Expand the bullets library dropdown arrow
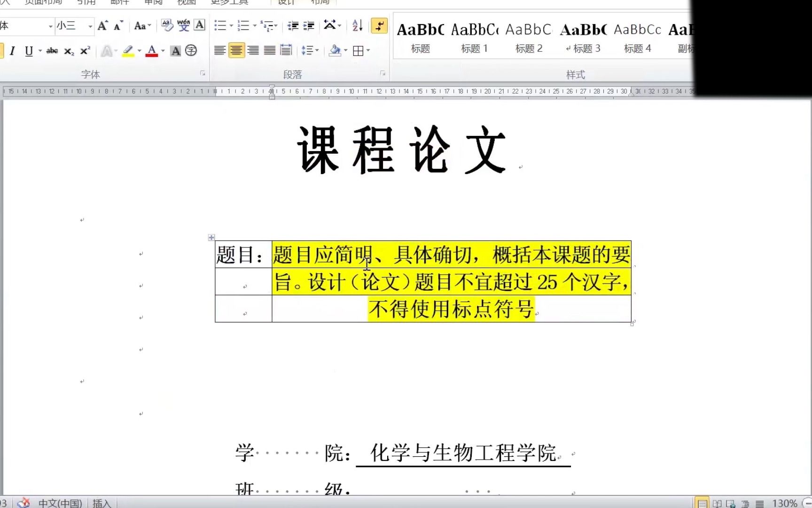Image resolution: width=812 pixels, height=508 pixels. 231,25
